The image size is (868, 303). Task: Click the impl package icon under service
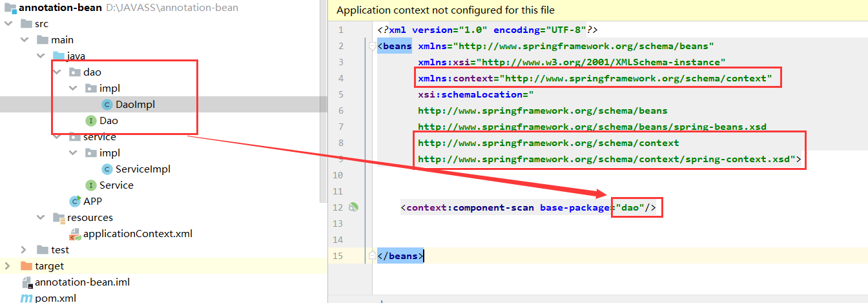pos(90,153)
